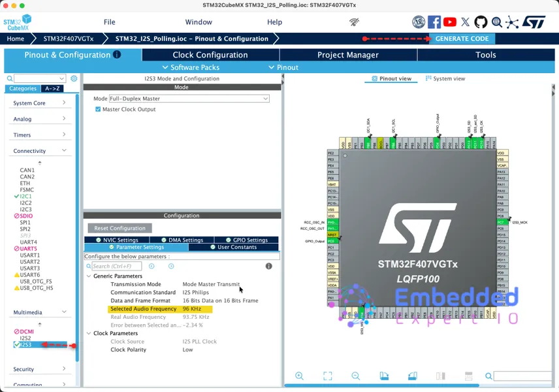Switch to System view

click(x=445, y=78)
